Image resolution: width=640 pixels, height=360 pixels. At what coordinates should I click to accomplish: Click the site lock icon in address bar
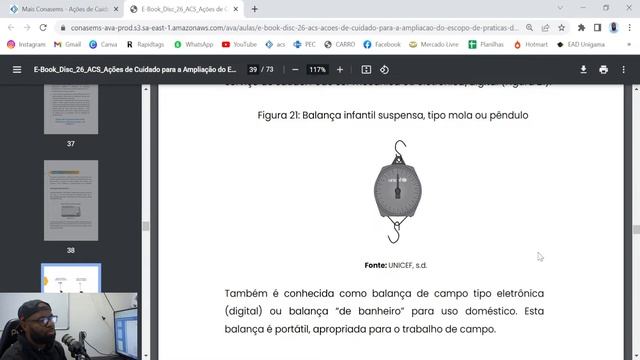[x=62, y=28]
